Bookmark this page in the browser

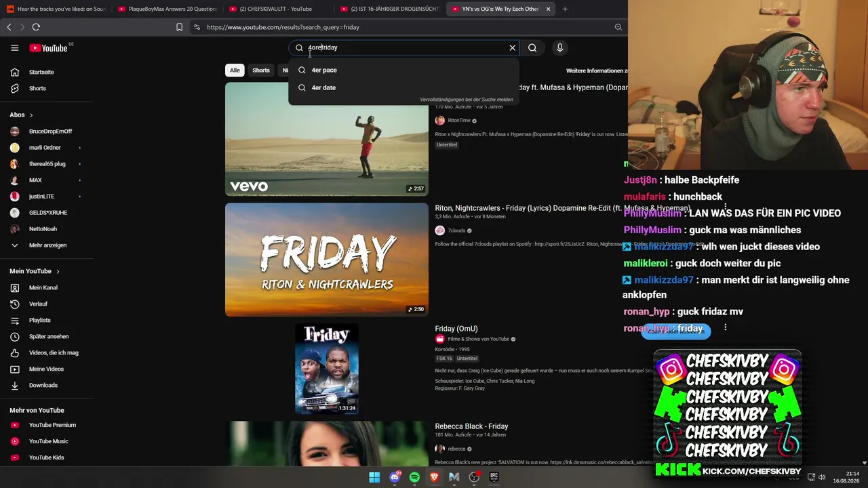[179, 27]
